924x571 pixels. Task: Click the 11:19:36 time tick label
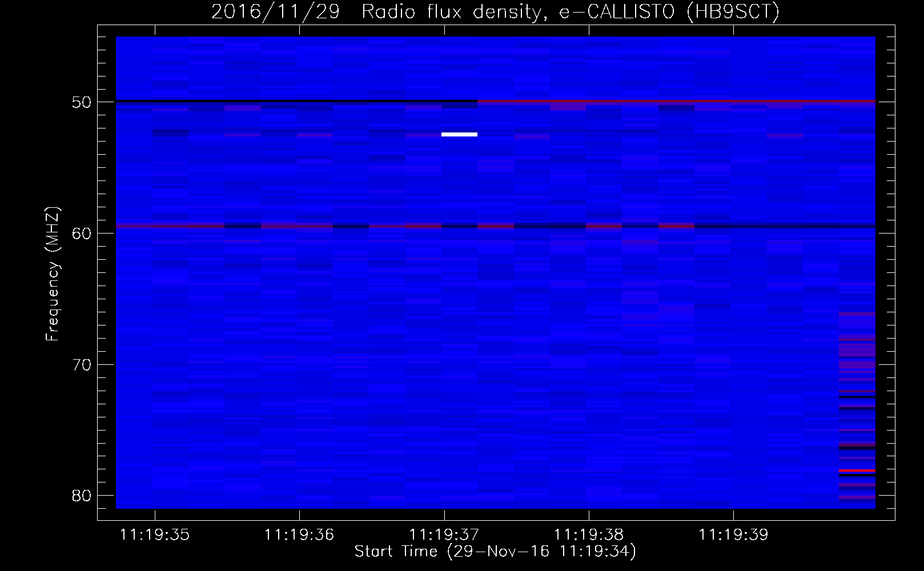[299, 535]
